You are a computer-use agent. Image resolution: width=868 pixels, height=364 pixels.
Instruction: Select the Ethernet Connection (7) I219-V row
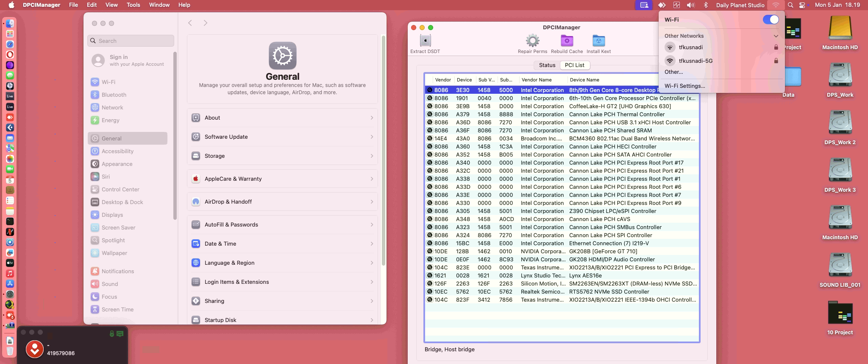[x=562, y=244]
